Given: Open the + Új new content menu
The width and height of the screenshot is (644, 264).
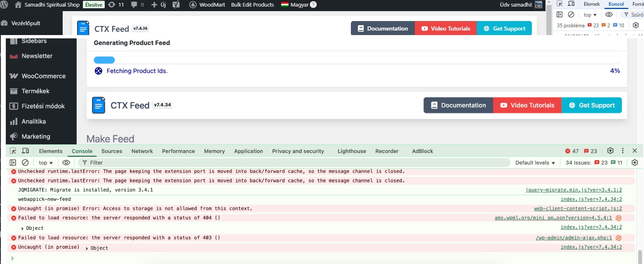Looking at the screenshot, I should click(x=159, y=5).
